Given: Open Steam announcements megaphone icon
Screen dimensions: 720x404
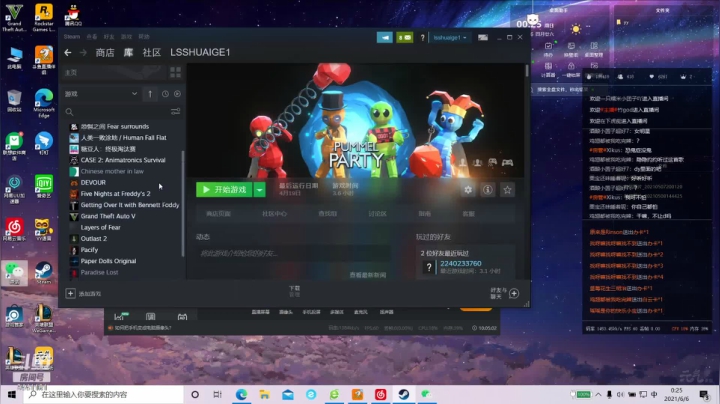Looking at the screenshot, I should [x=385, y=38].
